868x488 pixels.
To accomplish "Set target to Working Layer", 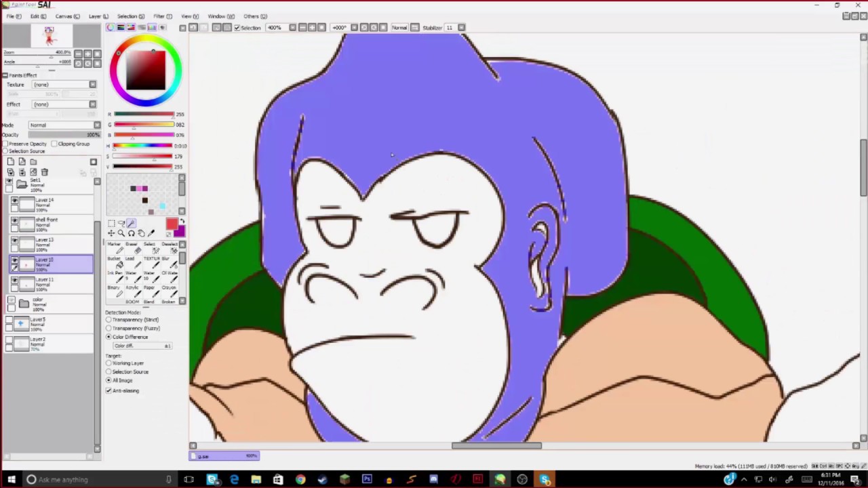I will (x=108, y=363).
